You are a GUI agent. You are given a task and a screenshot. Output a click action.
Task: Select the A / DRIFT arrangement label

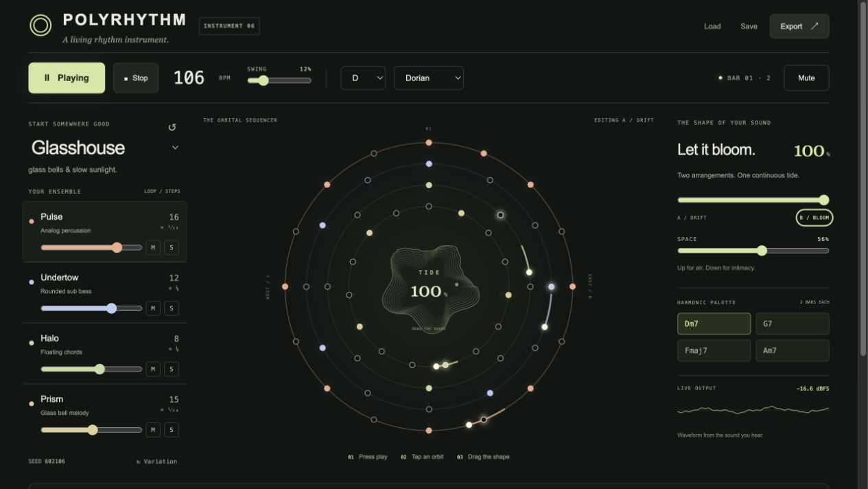[692, 218]
